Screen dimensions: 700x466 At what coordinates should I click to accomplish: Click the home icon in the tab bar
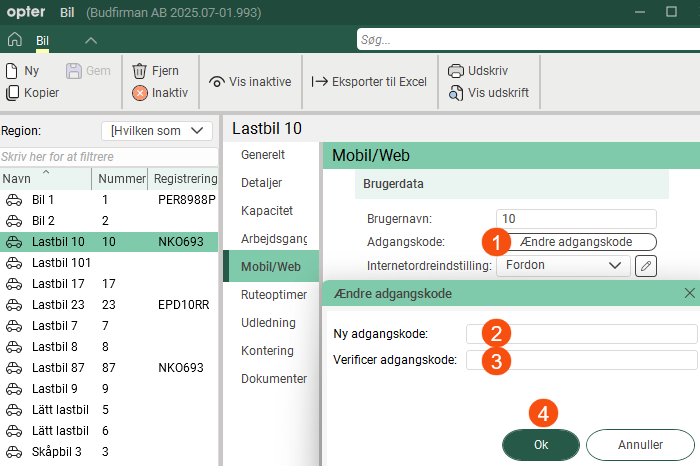(14, 40)
